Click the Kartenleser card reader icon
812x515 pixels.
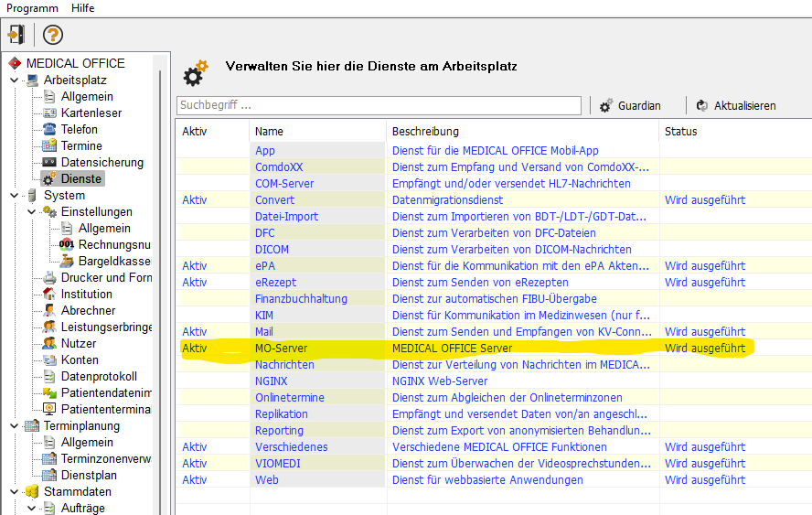[49, 113]
